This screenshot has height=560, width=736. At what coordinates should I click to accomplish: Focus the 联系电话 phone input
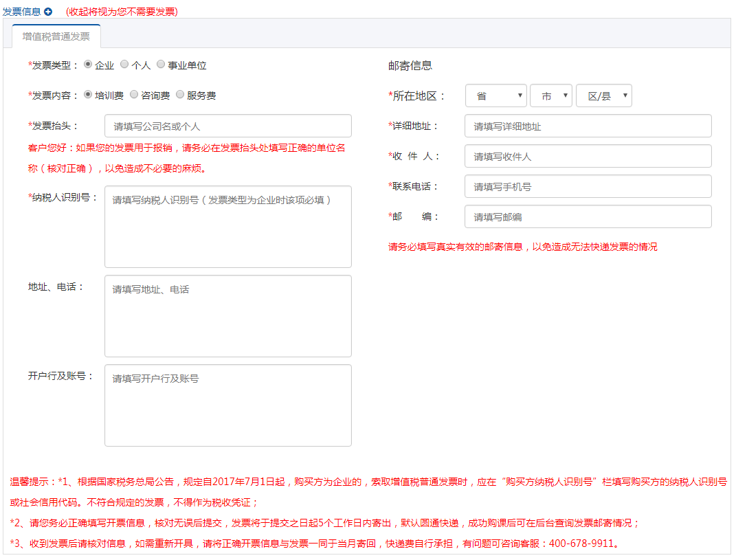tap(588, 186)
